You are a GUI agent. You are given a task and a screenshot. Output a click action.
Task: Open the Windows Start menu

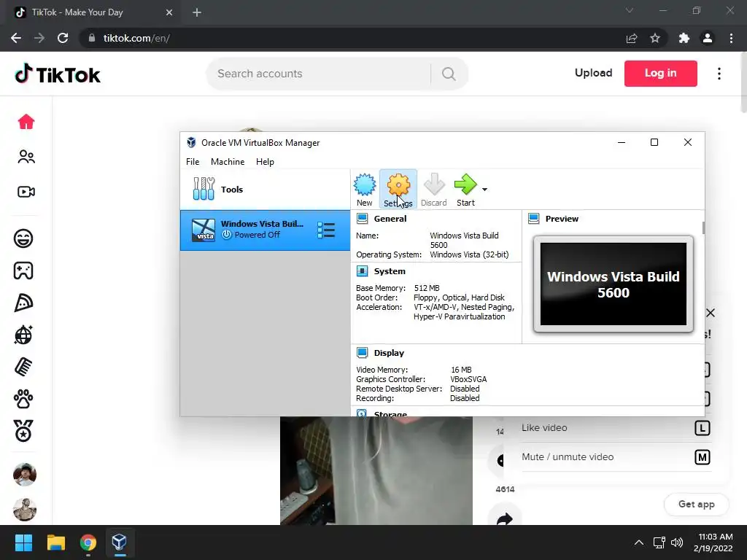click(x=23, y=542)
